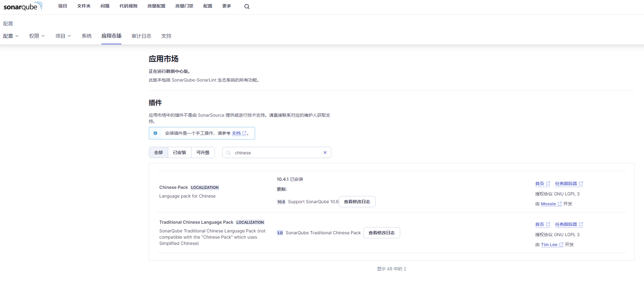Screen dimensions: 644x285
Task: Open 质量门禁 page
Action: click(x=184, y=6)
